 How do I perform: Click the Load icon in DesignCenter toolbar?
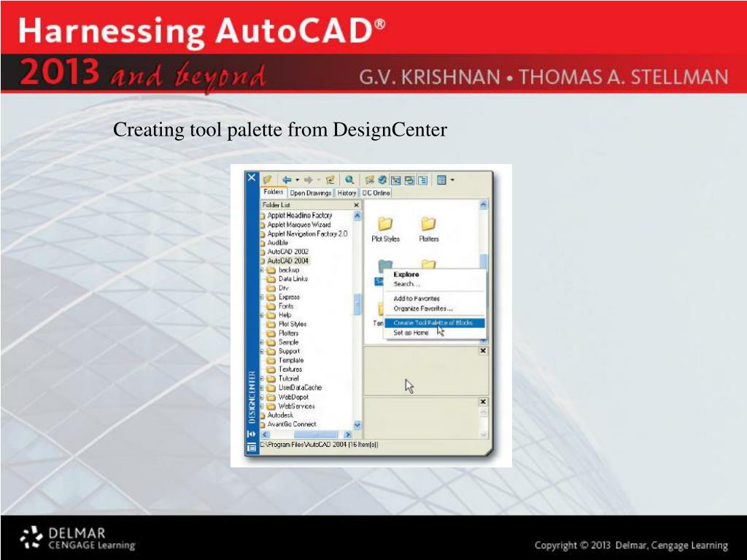pyautogui.click(x=267, y=179)
